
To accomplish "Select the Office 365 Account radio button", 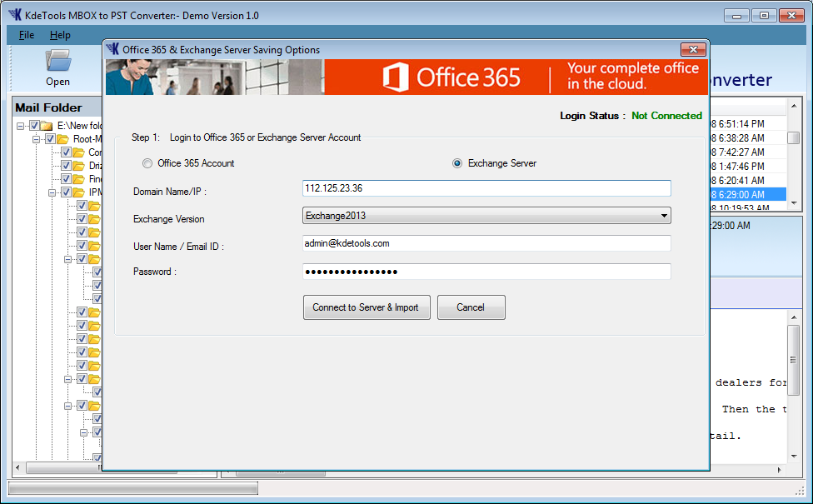I will [147, 163].
